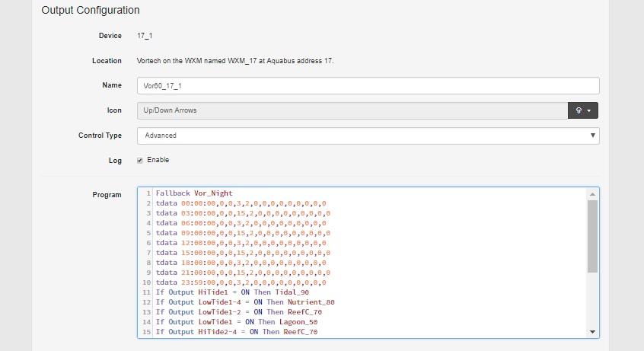Click the LowTide1 Then Lagoon_50 line

click(236, 322)
